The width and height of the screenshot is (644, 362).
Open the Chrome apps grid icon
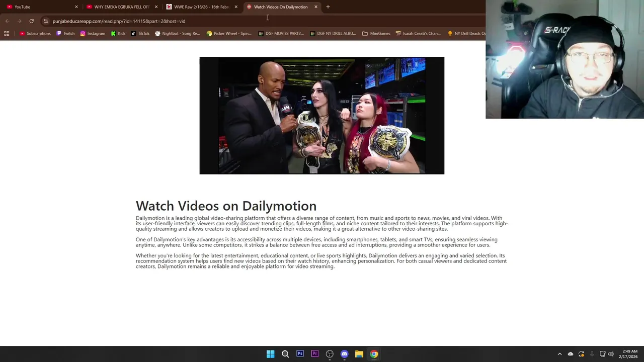click(x=7, y=33)
